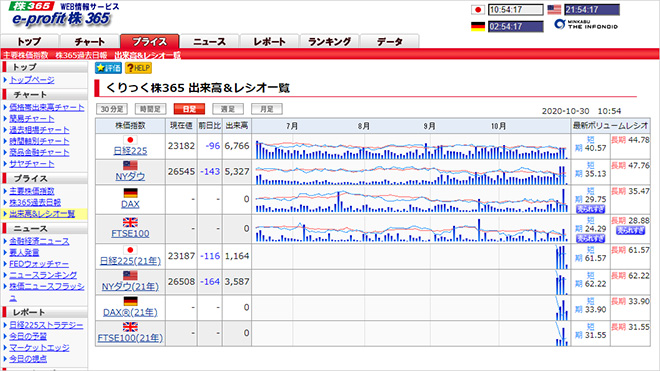Click the UK flag above FTSE100(21年)

(130, 327)
